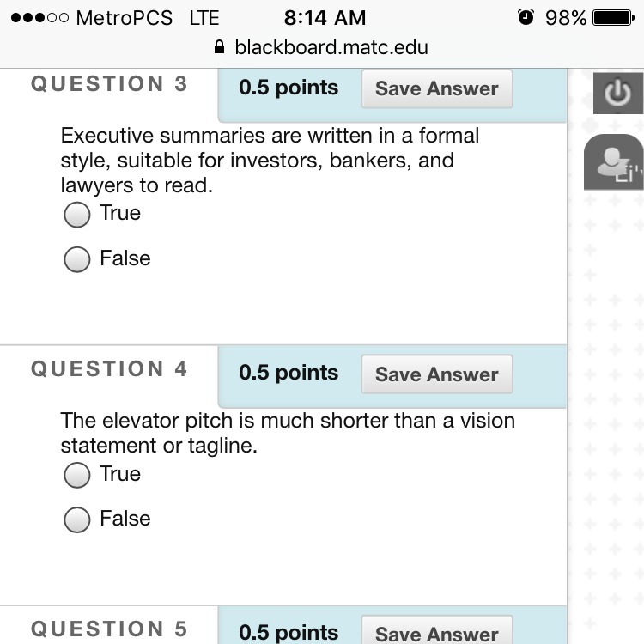
Task: Click the Question 3 heading
Action: pos(109,84)
